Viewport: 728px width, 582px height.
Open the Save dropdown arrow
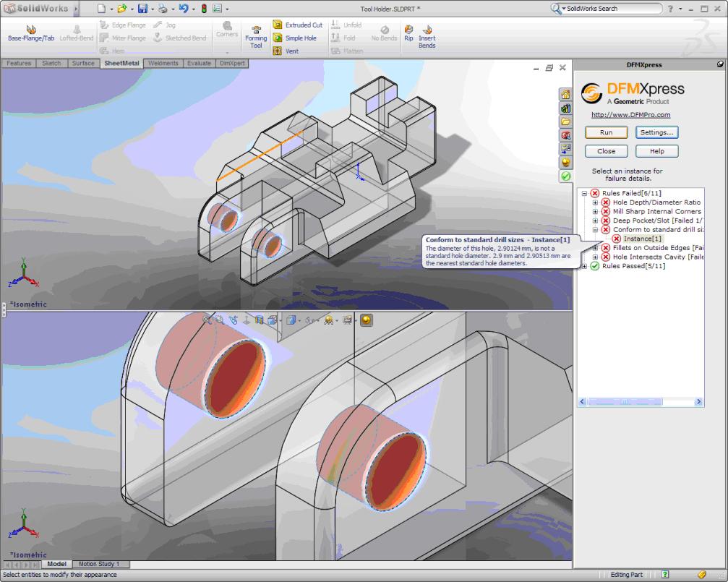(153, 9)
